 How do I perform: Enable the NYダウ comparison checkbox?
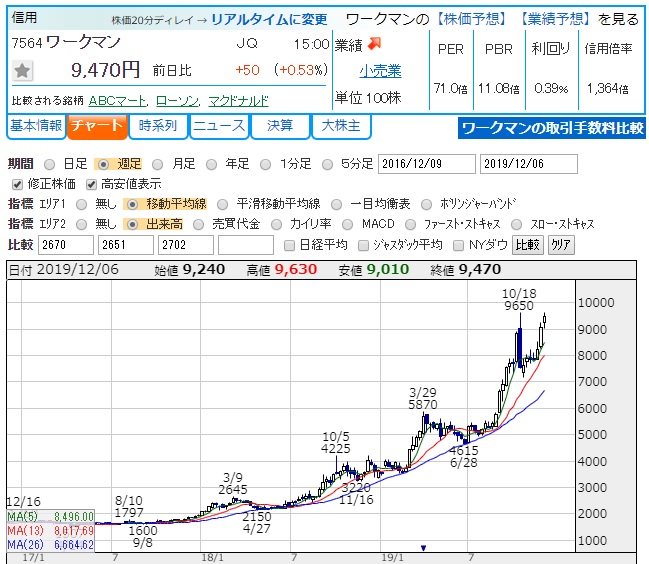click(458, 245)
